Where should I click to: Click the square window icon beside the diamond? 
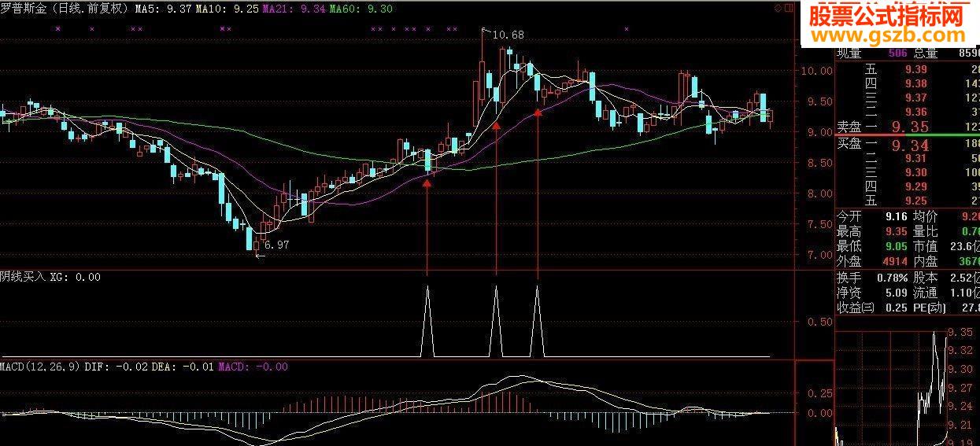coord(789,8)
